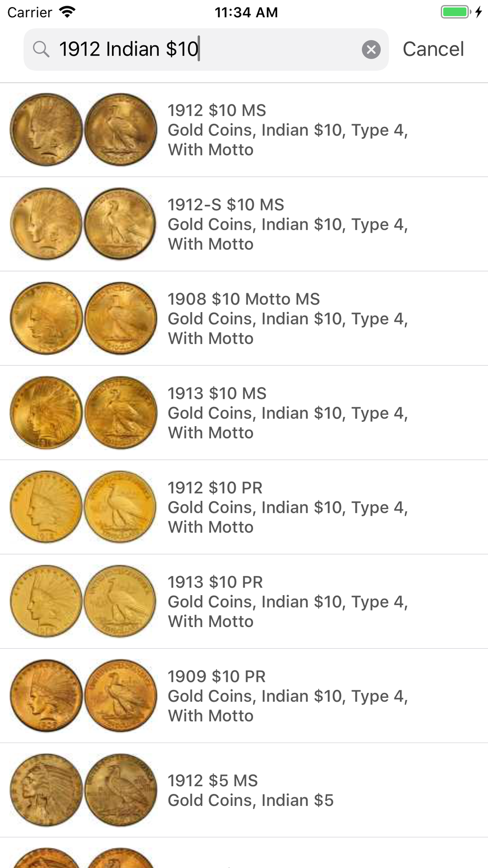Choose the 1913 $10 MS result

[287, 413]
